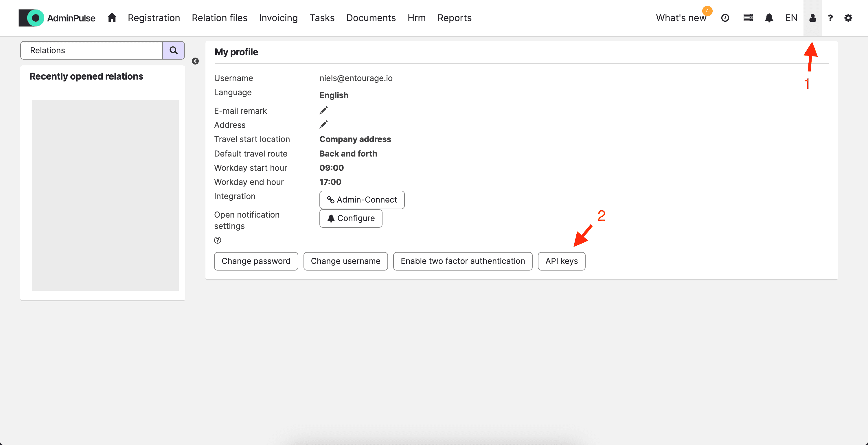Click the API keys button
This screenshot has width=868, height=445.
click(561, 261)
